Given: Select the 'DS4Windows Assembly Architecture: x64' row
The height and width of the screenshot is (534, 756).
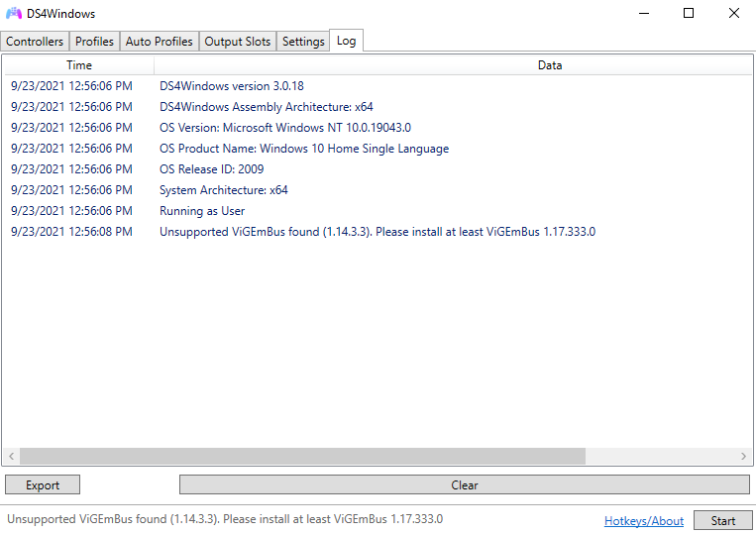Looking at the screenshot, I should coord(378,107).
